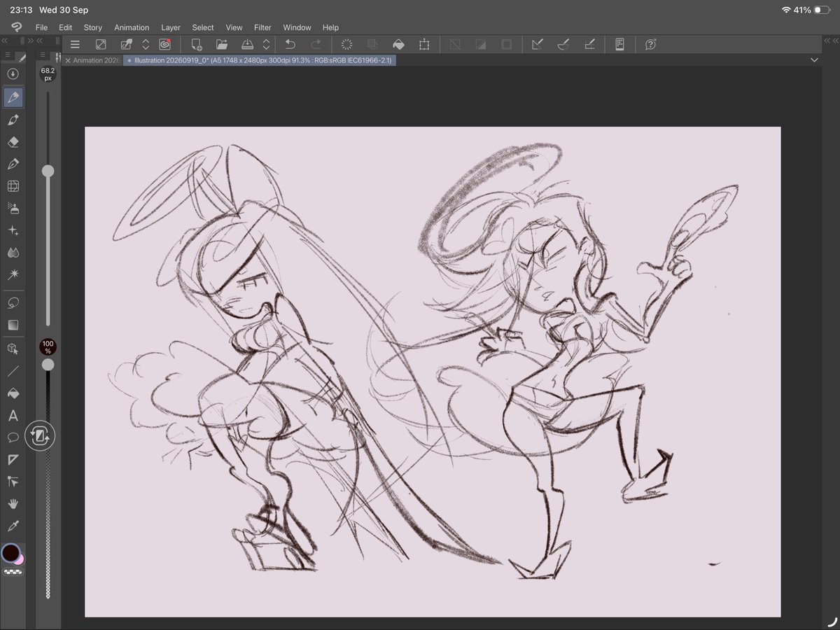Choose the Gradient tool
Screen dimensions: 840x630
pyautogui.click(x=13, y=325)
